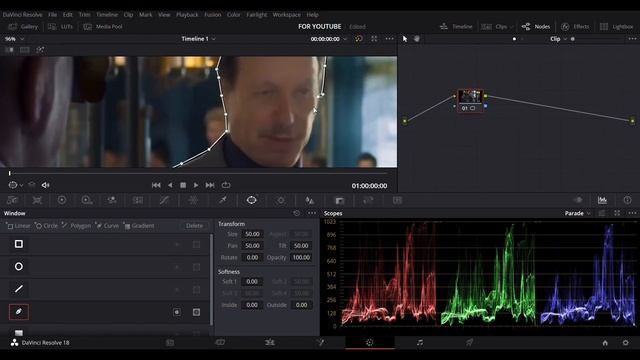
Task: Open Project Settings gear icon
Action: (x=626, y=343)
